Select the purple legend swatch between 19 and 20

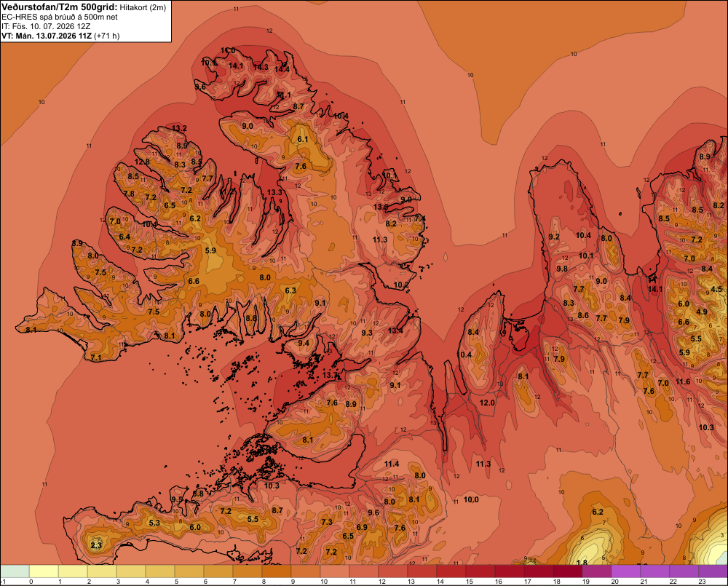[597, 571]
